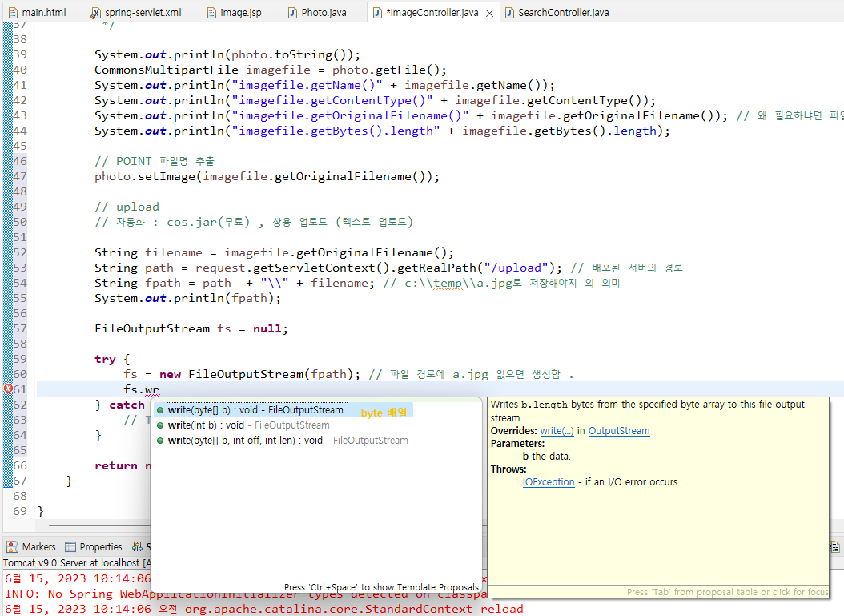Click 'CommonsMultipartFile imagefile = photo.getFile();' line
Screen dimensions: 844x616
(271, 70)
